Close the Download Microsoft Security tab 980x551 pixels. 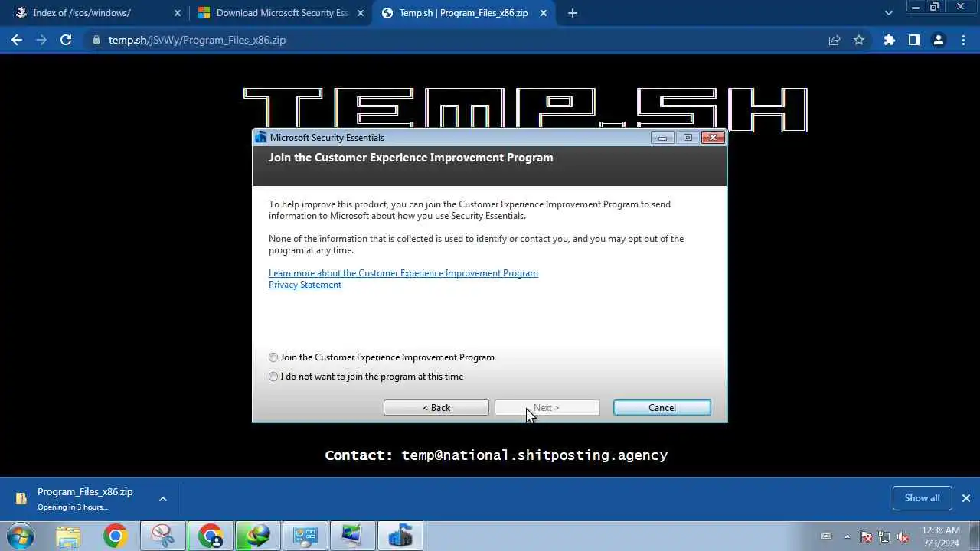tap(360, 13)
